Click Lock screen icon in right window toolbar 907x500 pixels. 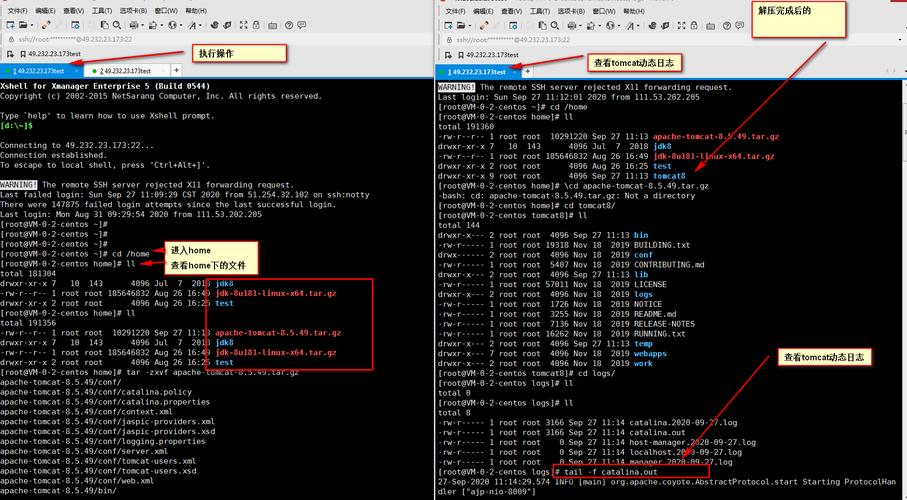(694, 25)
